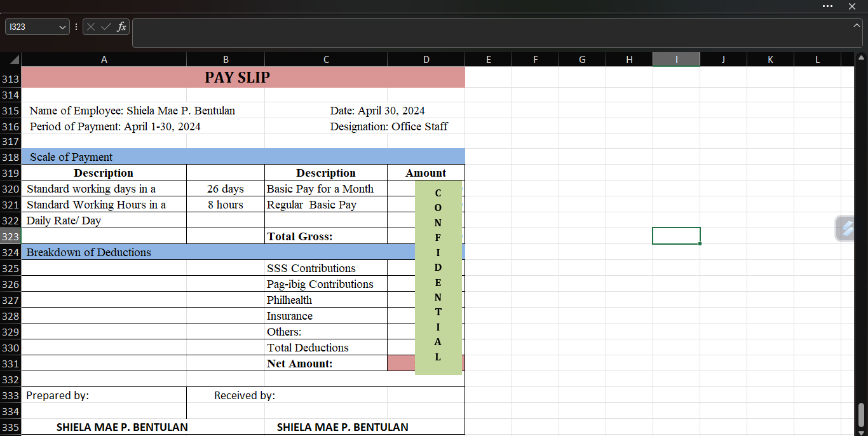
Task: Select column L header
Action: [817, 60]
